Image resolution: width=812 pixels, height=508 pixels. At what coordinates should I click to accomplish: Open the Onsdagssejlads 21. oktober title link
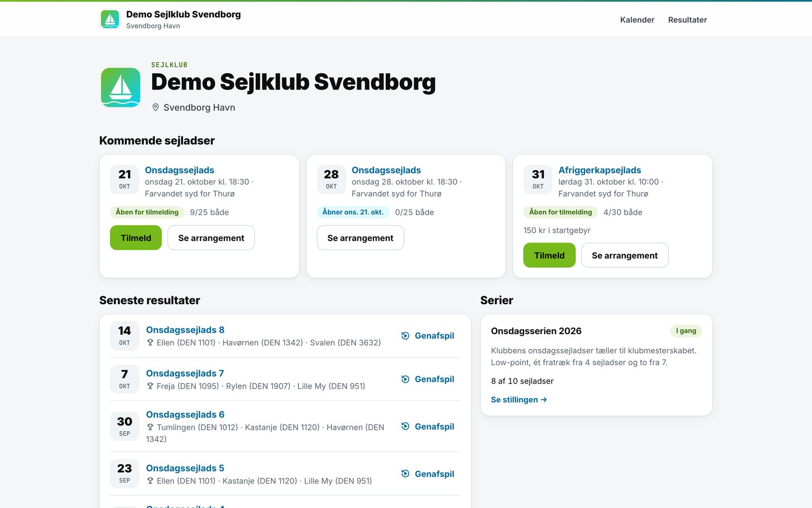pos(179,170)
